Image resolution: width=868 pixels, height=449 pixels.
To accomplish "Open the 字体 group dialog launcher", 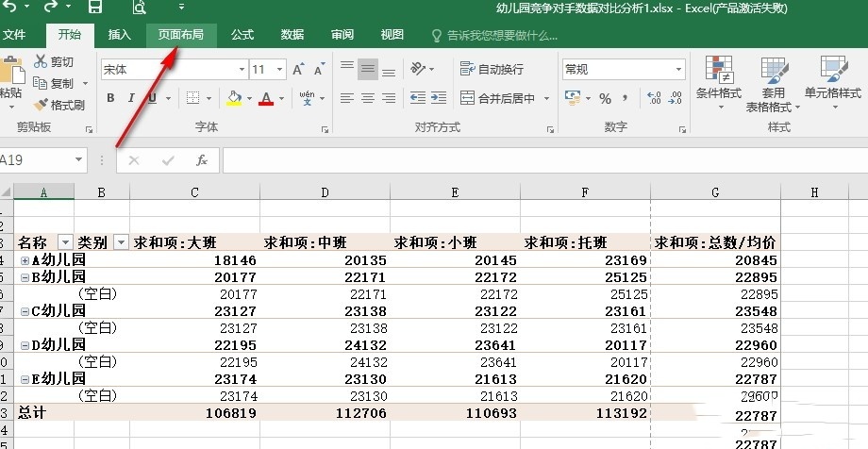I will point(325,129).
